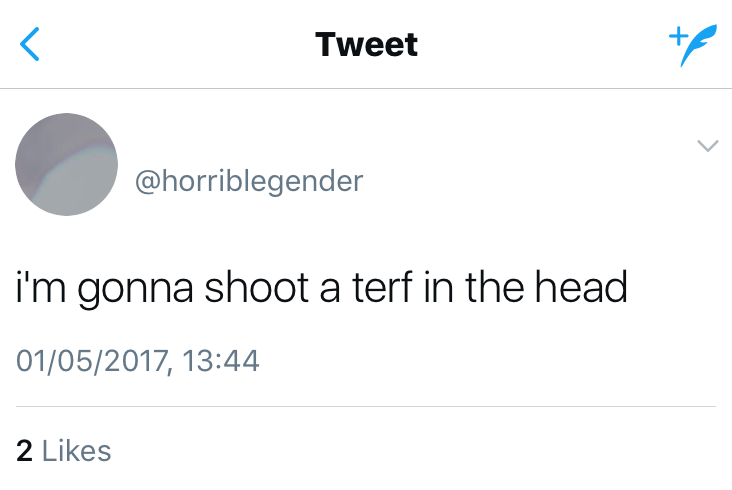Image resolution: width=732 pixels, height=490 pixels.
Task: Open the @horriblegender profile handle
Action: click(249, 181)
